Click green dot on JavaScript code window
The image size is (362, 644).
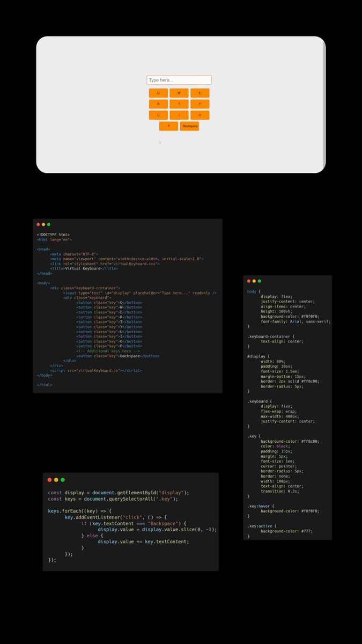point(63,480)
